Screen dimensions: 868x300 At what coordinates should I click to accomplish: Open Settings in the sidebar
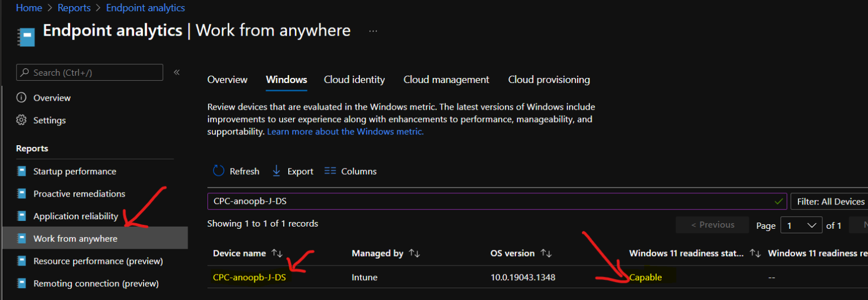click(x=49, y=120)
